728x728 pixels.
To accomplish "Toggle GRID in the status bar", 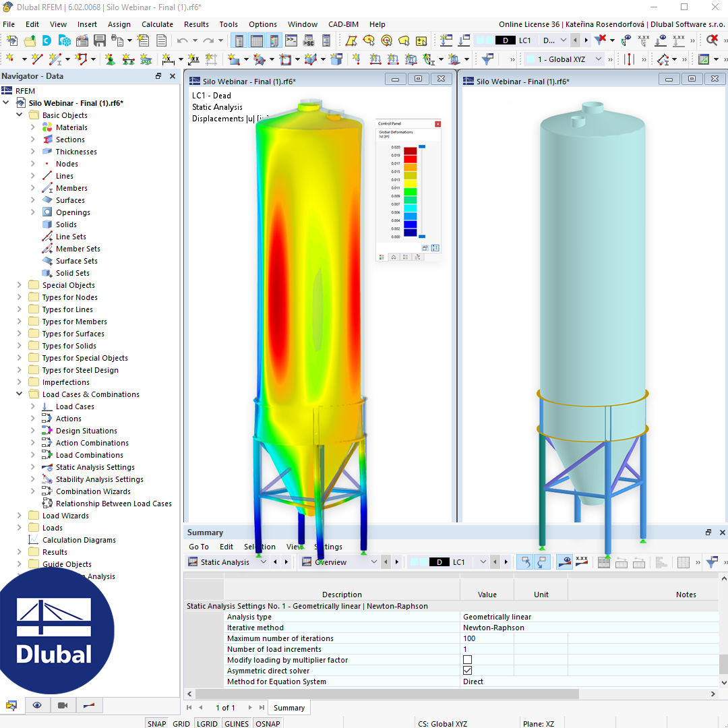I will [181, 723].
